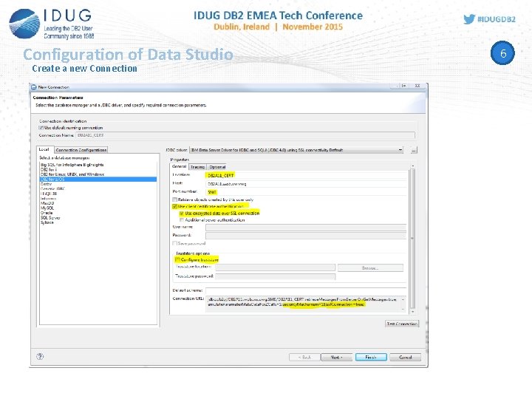Image resolution: width=532 pixels, height=399 pixels.
Task: Click the Twitter bird icon
Action: [x=469, y=19]
